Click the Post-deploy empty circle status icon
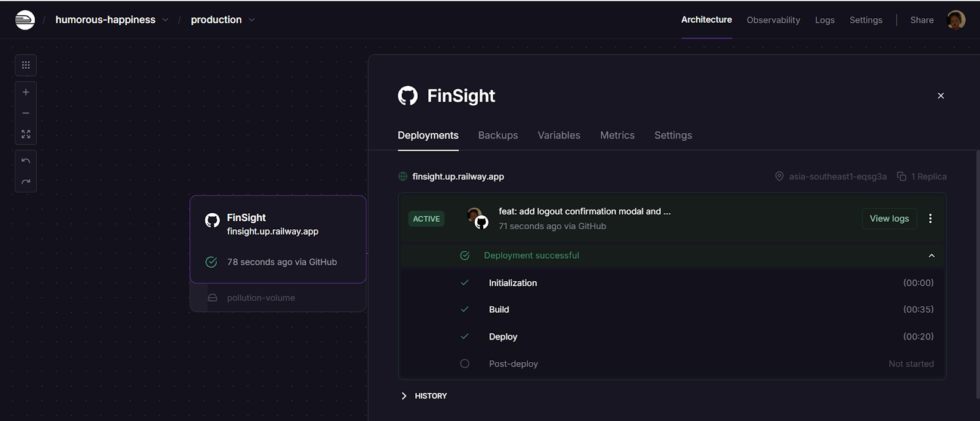 (465, 364)
